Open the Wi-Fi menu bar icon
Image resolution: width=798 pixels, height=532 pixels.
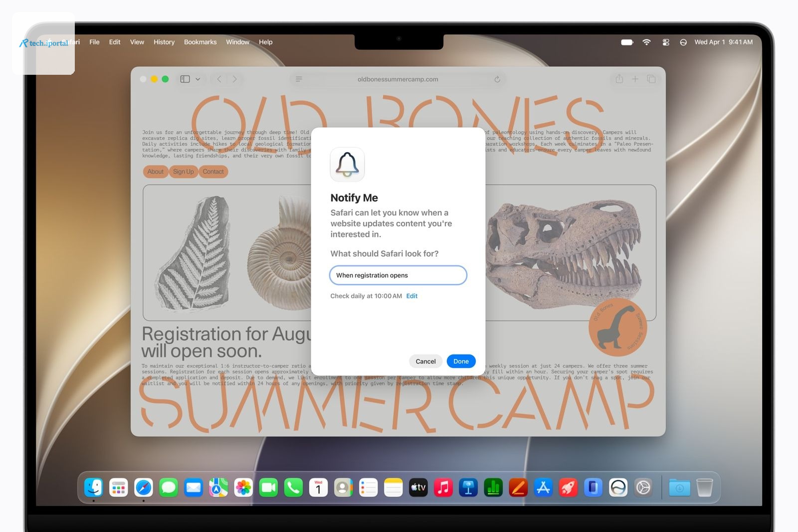646,42
